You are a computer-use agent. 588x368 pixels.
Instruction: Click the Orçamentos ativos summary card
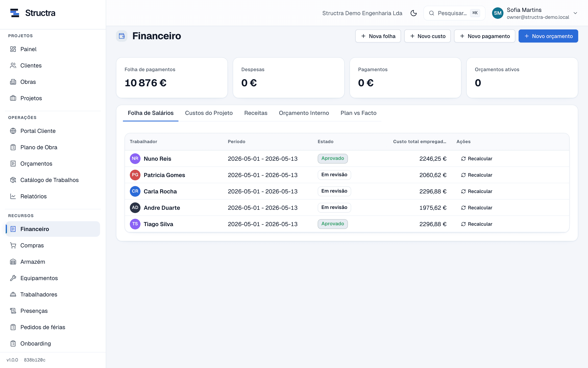522,78
